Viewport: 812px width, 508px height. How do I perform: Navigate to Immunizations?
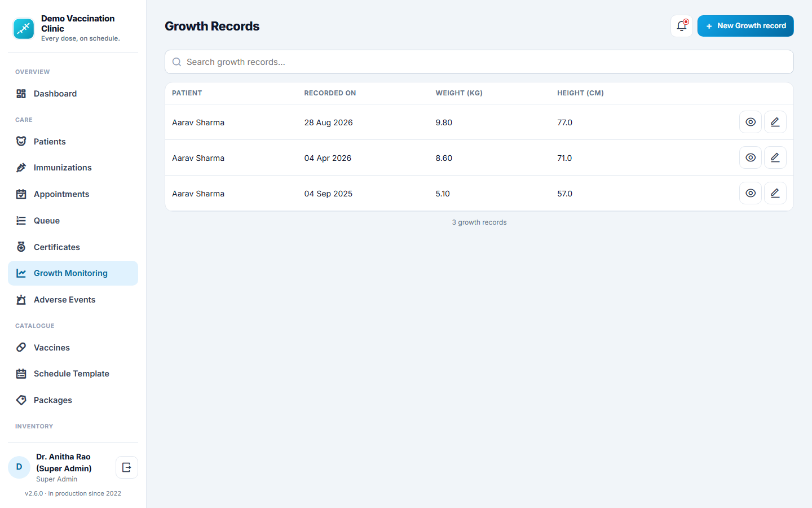click(x=73, y=168)
